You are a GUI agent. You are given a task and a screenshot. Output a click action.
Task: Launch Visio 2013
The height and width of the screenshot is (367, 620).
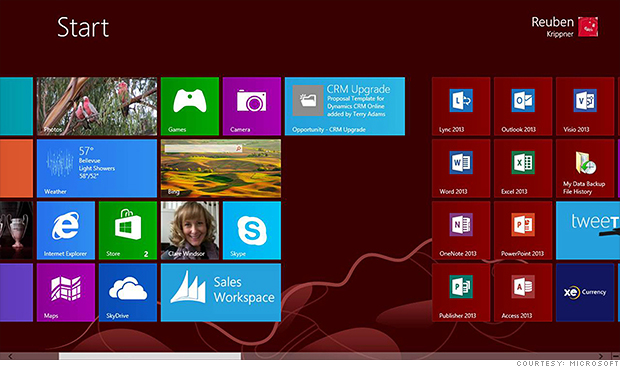[x=585, y=106]
